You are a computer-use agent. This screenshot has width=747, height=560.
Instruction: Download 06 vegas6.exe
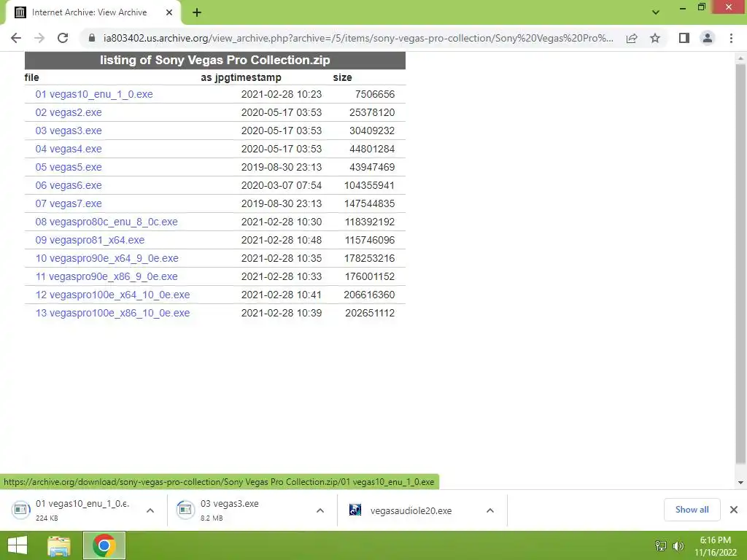click(69, 185)
